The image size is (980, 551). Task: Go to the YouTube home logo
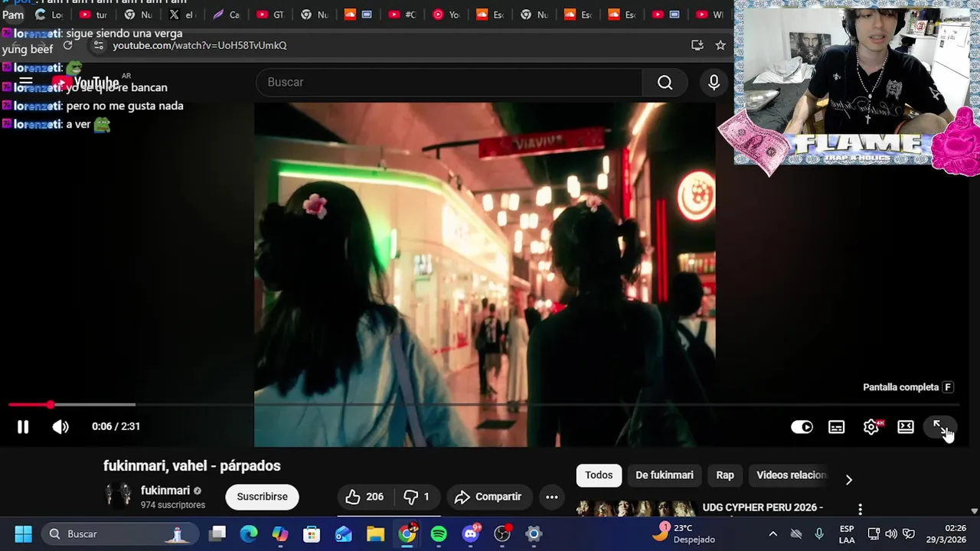pos(86,83)
